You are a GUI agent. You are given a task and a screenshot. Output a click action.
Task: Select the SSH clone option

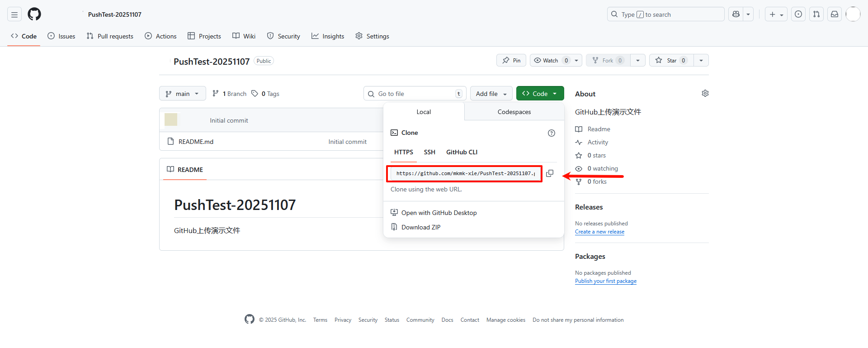tap(429, 153)
